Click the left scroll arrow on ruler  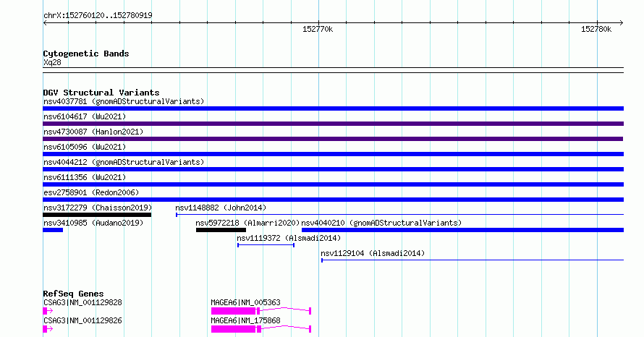(45, 23)
